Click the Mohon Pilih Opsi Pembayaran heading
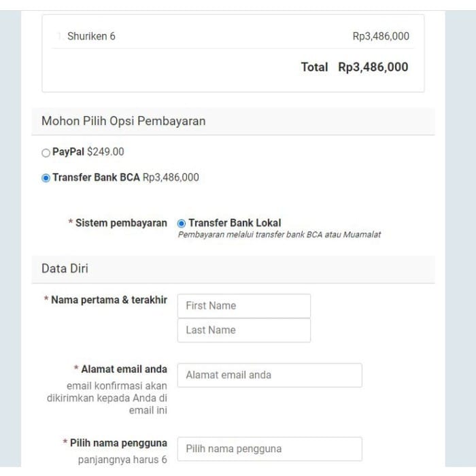The height and width of the screenshot is (476, 476). pos(123,122)
